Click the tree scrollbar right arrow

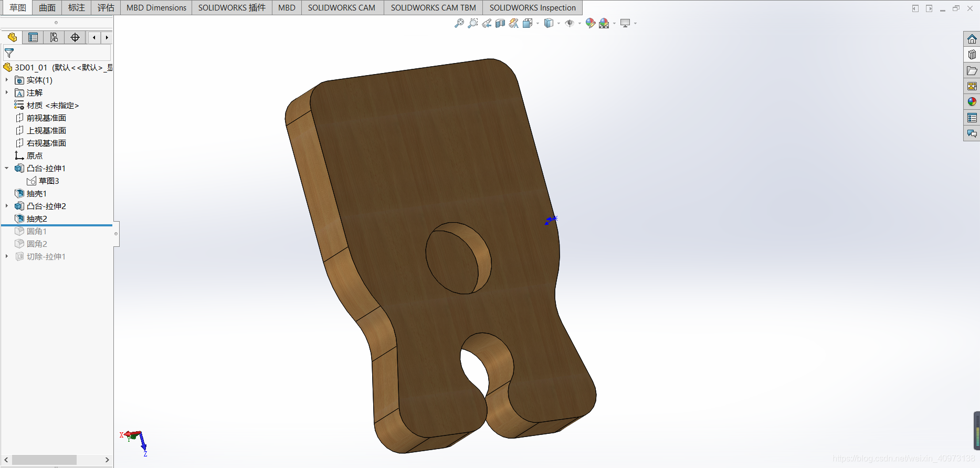click(107, 460)
